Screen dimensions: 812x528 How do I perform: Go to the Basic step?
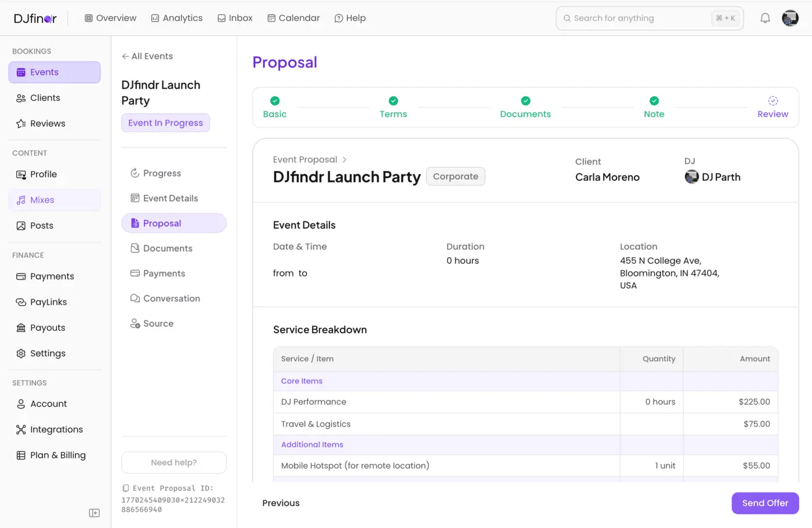click(275, 107)
